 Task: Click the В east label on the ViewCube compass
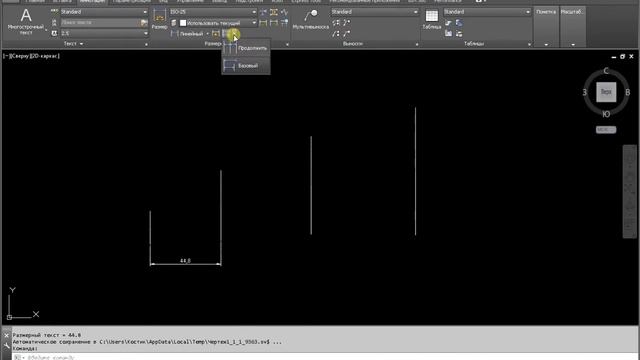point(628,92)
